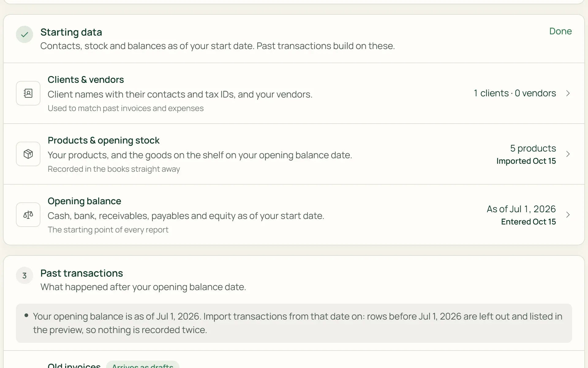Click the 'Entered Oct 15' label
Viewport: 588px width, 368px height.
pyautogui.click(x=528, y=222)
